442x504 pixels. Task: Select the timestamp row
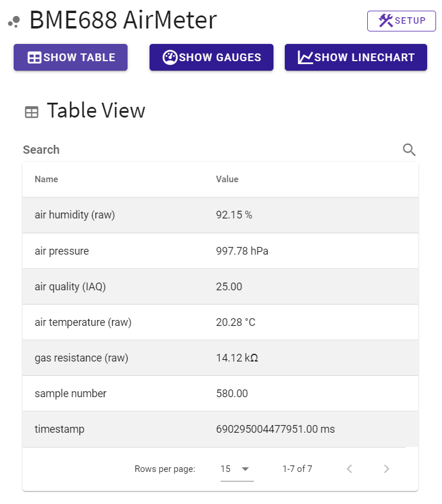click(220, 429)
